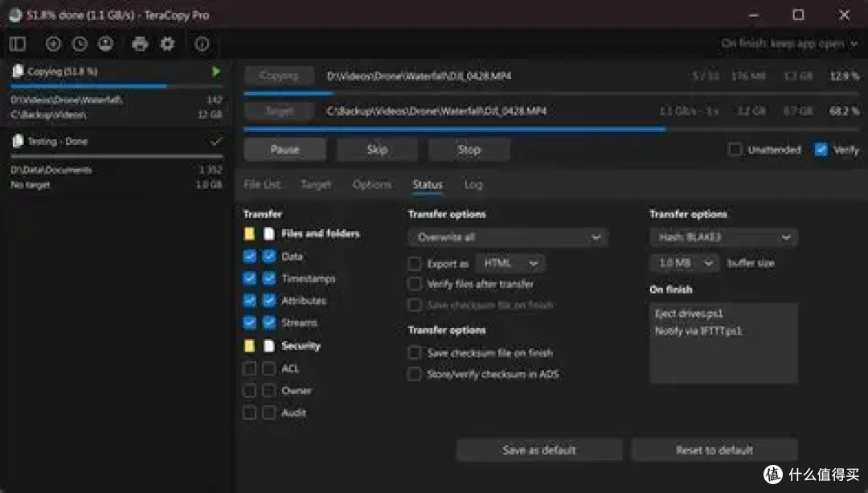Click the Stop button

469,150
